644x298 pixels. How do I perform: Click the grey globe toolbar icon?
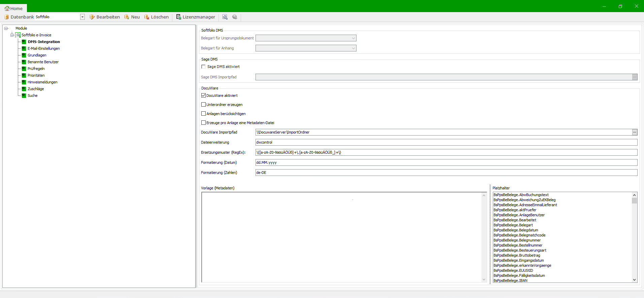(x=235, y=17)
